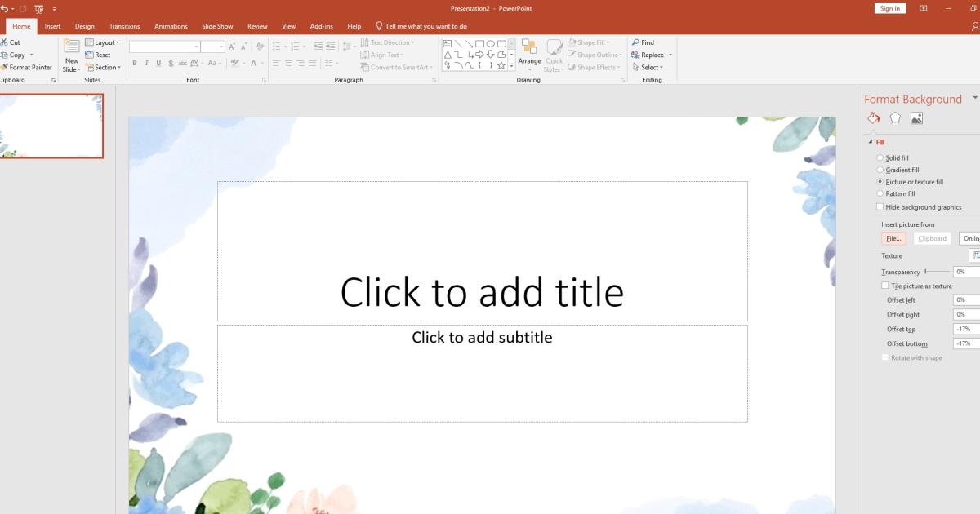Select the Fill icon in Format Background
980x514 pixels.
pyautogui.click(x=872, y=117)
